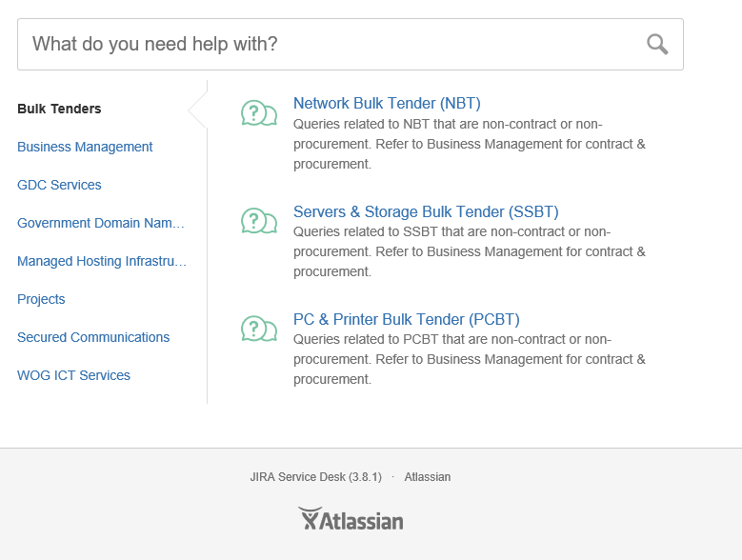Select Bulk Tenders category in sidebar

(59, 109)
